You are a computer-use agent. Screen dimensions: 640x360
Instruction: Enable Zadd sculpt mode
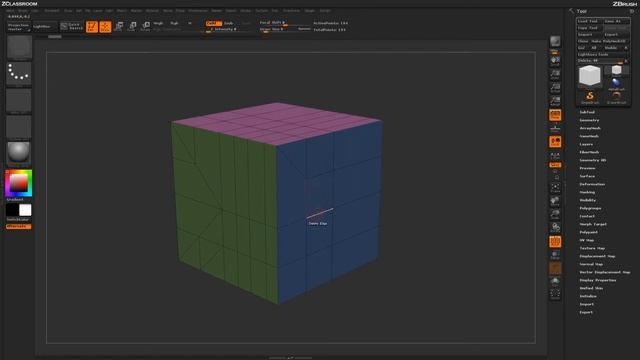tap(214, 23)
